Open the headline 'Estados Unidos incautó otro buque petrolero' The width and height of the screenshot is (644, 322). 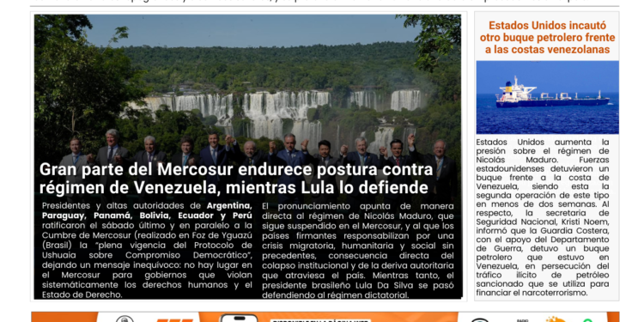(x=547, y=38)
